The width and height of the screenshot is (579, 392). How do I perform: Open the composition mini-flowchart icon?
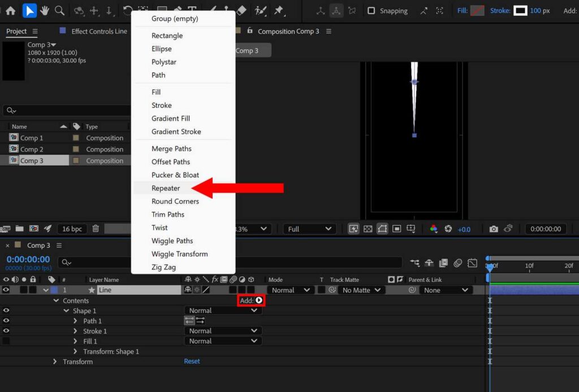(414, 263)
